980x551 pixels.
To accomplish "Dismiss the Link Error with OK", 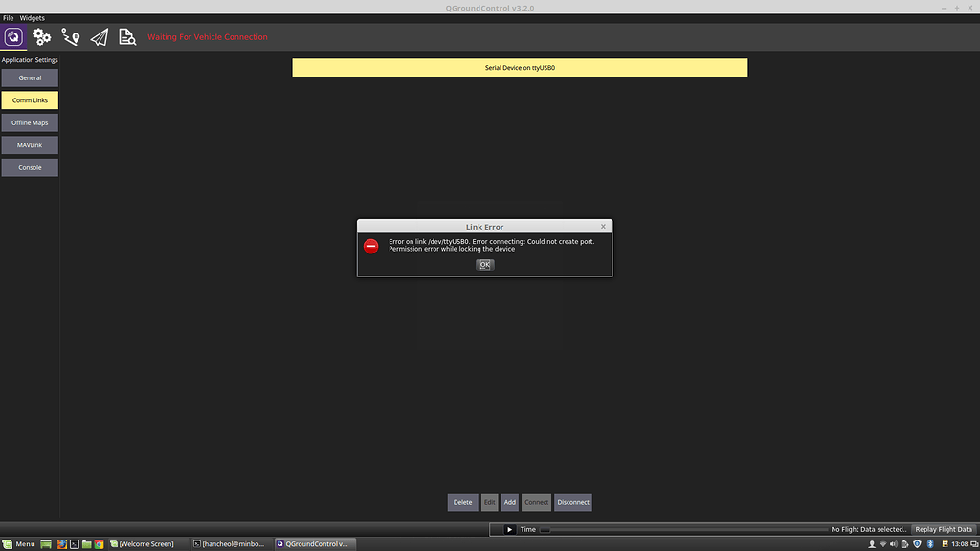I will coord(484,265).
